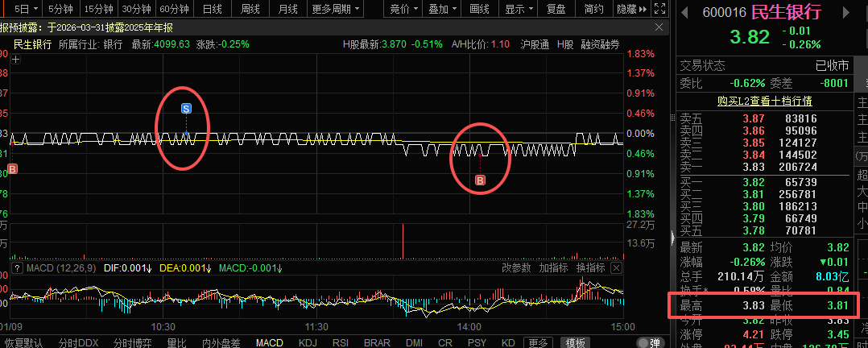Open the 竞价 dropdown menu
Viewport: 868px width, 348px height.
click(x=403, y=9)
